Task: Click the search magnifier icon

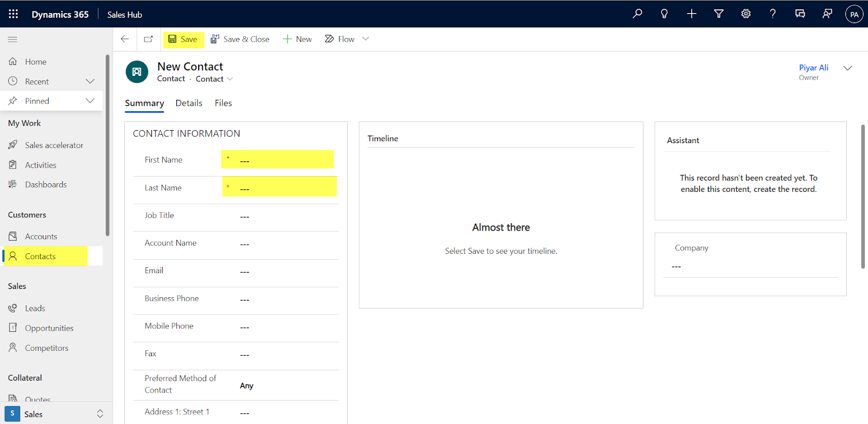Action: click(637, 14)
